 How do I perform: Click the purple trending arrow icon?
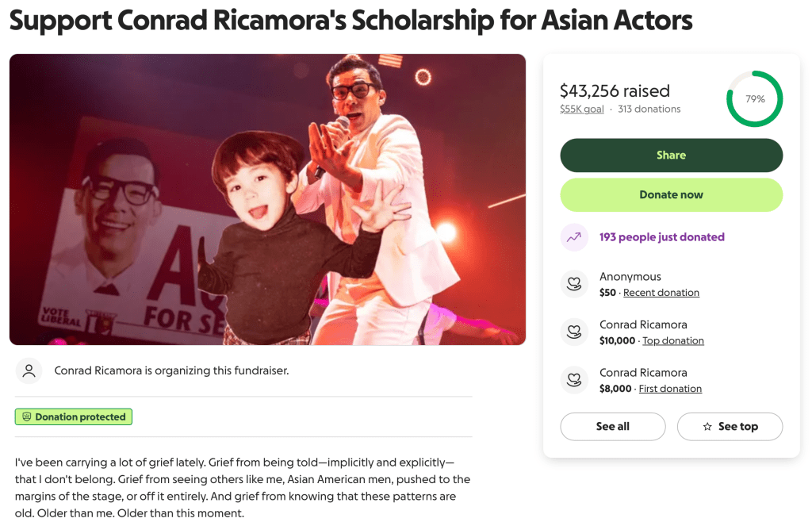click(x=574, y=237)
